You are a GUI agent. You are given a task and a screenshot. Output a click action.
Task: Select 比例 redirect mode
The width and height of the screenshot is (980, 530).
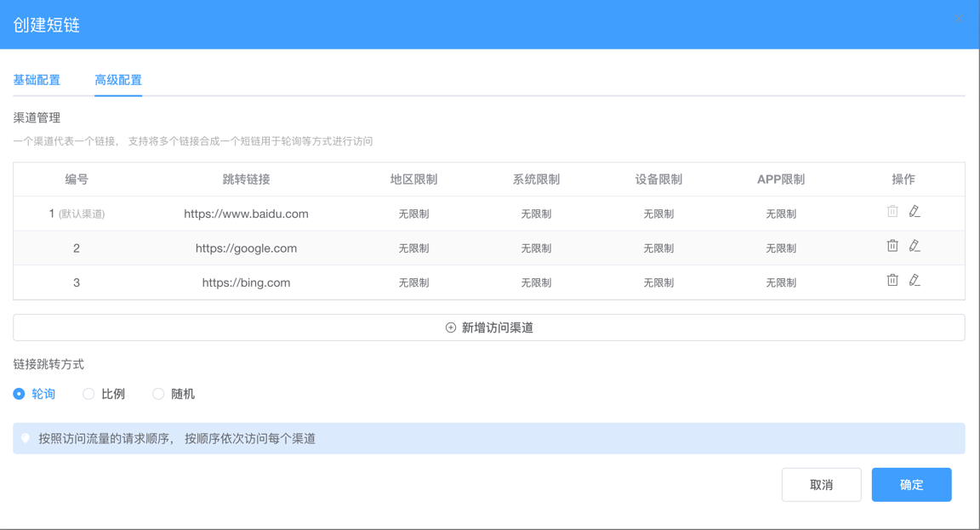pyautogui.click(x=104, y=394)
